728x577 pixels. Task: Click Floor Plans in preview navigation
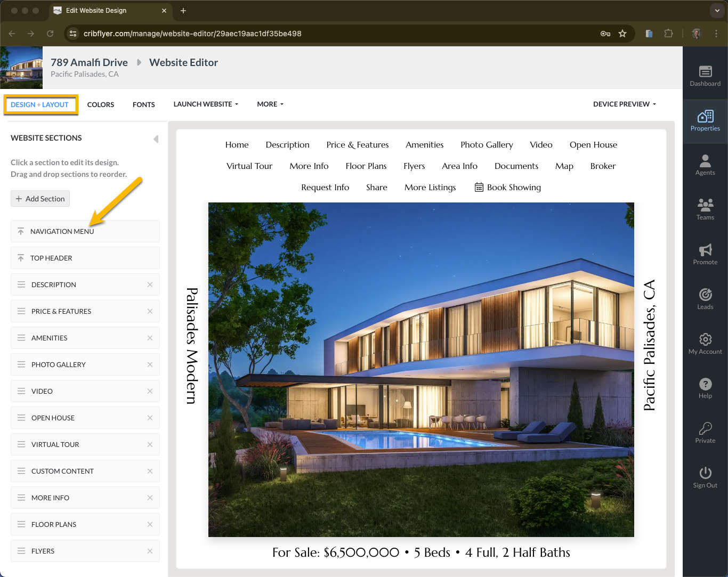(366, 166)
